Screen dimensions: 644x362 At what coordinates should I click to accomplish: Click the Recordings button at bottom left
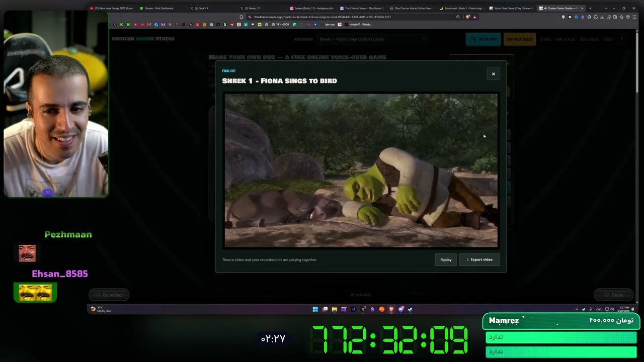click(x=109, y=295)
